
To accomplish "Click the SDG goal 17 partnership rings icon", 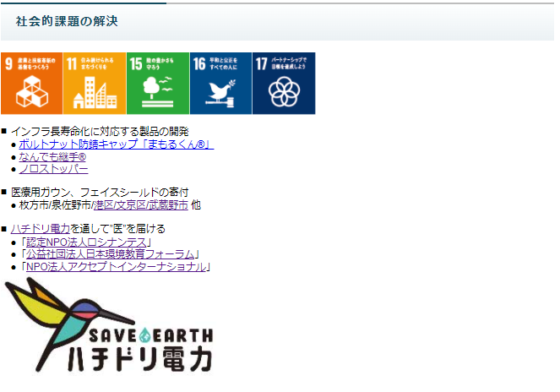I will click(284, 84).
